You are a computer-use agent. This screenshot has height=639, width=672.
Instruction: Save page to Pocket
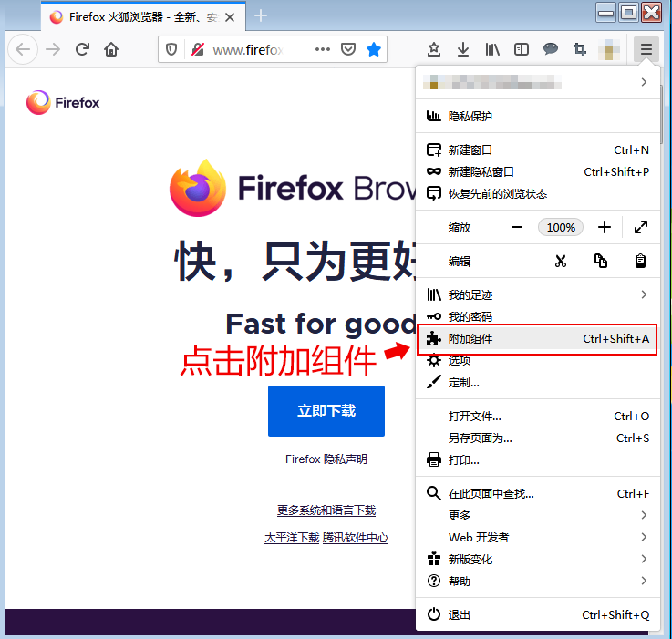click(348, 50)
